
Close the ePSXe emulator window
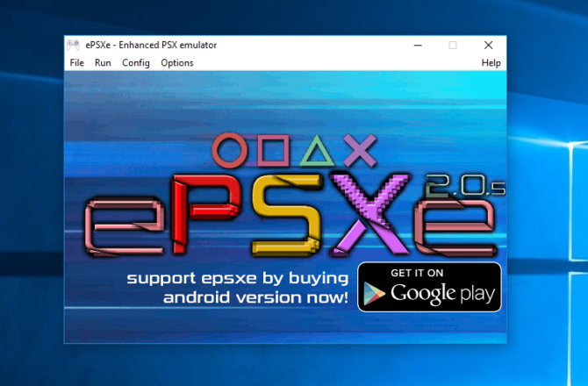tap(488, 46)
